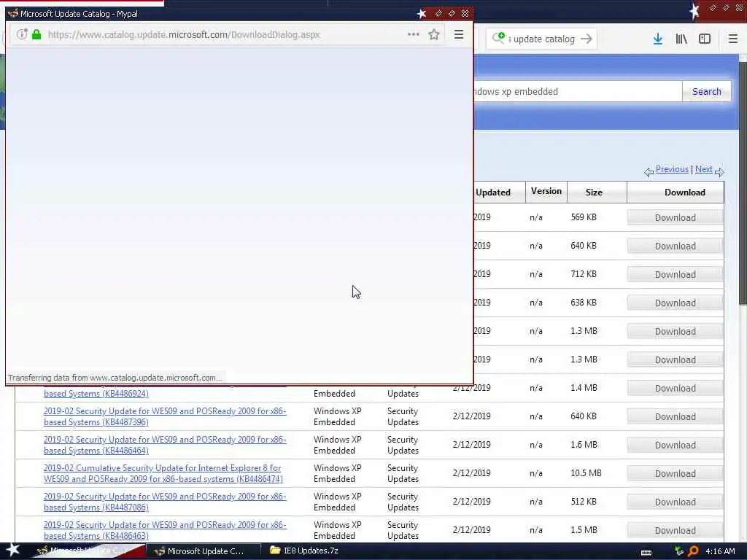Go to Next results page
747x560 pixels.
tap(704, 169)
